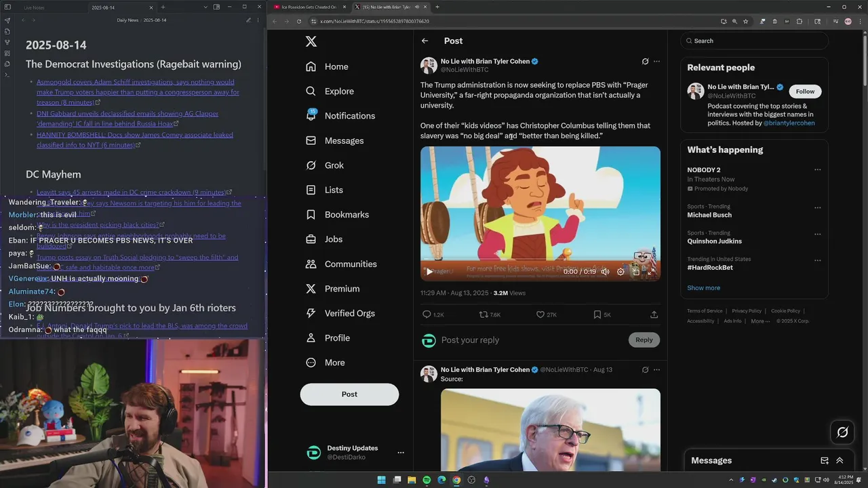Click the floating Grok button
Image resolution: width=868 pixels, height=488 pixels.
click(x=843, y=432)
